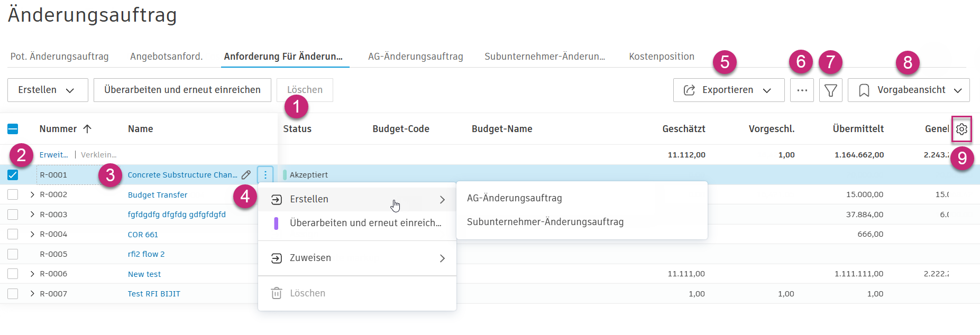Screen dimensions: 980x335
Task: Click the Name column header
Action: tap(140, 129)
